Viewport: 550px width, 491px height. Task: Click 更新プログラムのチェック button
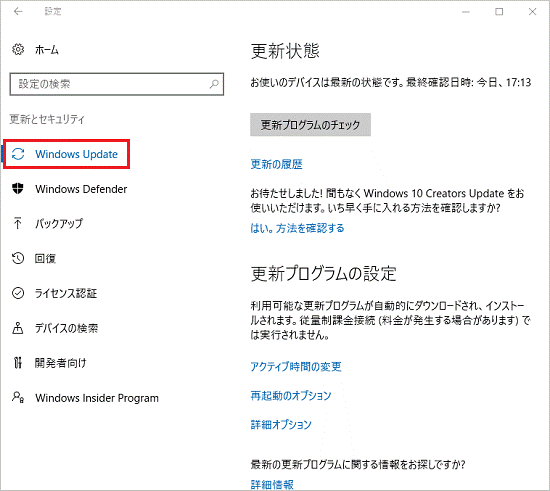(x=310, y=125)
